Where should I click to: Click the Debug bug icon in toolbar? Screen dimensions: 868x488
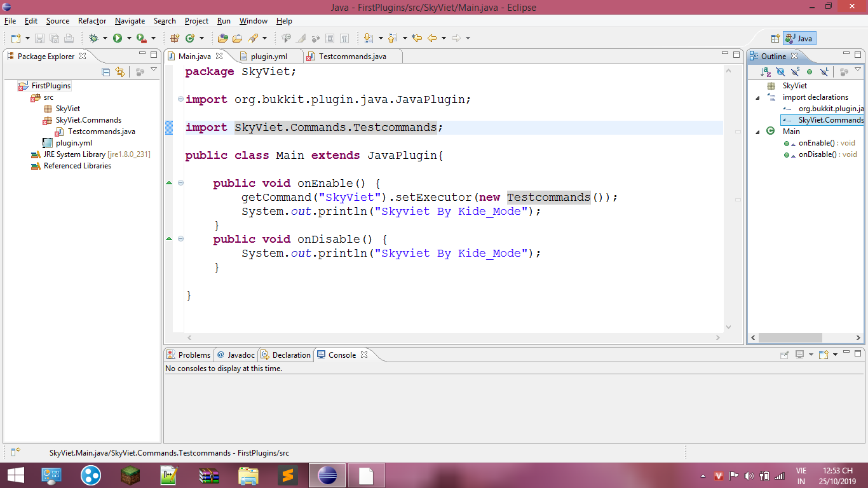tap(93, 38)
